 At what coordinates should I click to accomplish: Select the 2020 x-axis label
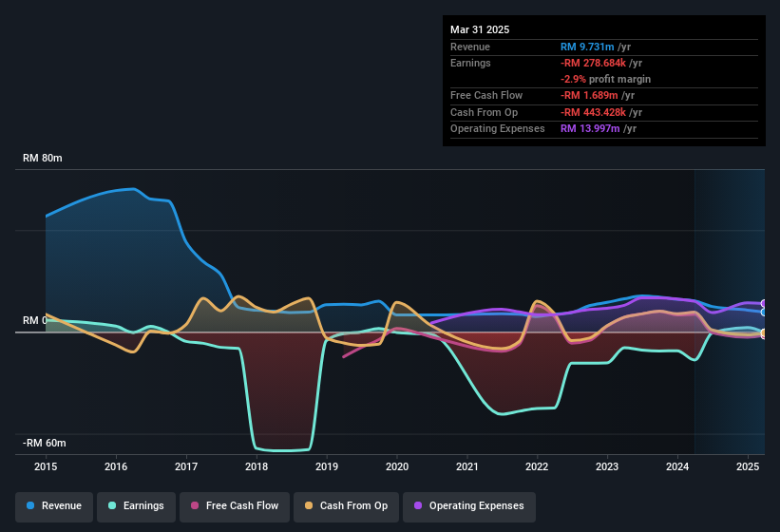click(397, 466)
